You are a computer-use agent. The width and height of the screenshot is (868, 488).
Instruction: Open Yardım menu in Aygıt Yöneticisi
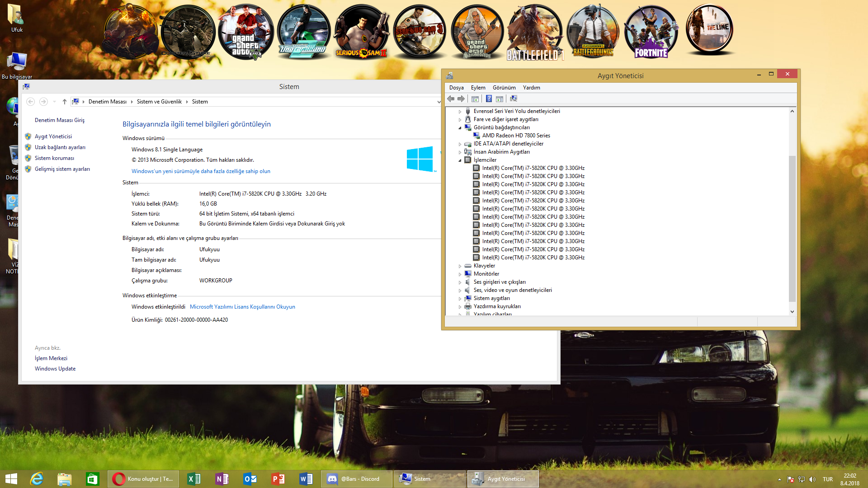(531, 88)
